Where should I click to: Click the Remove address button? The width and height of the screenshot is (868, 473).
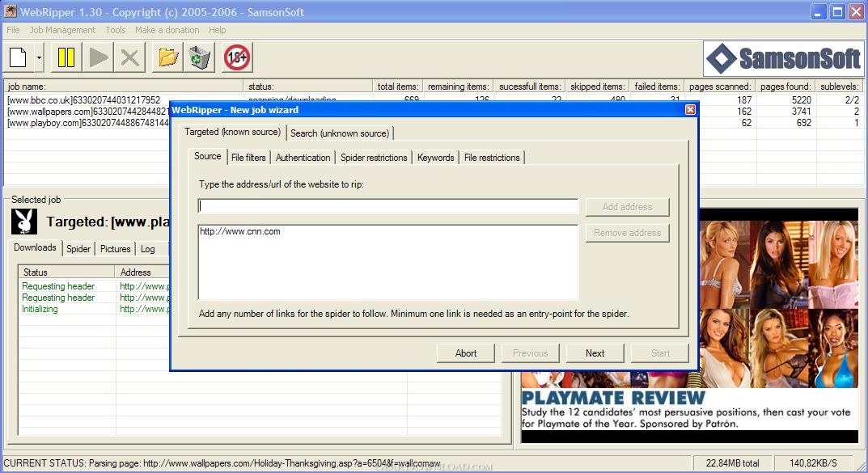click(627, 233)
